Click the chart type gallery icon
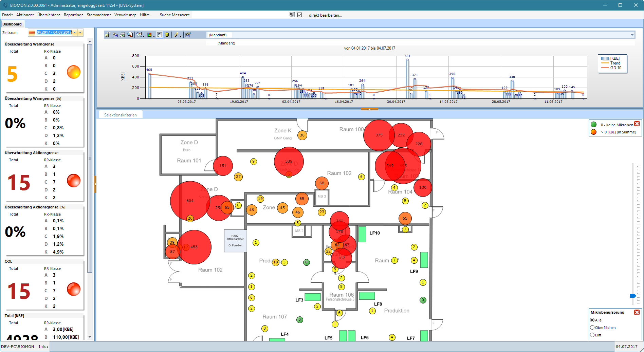644x352 pixels. point(140,35)
